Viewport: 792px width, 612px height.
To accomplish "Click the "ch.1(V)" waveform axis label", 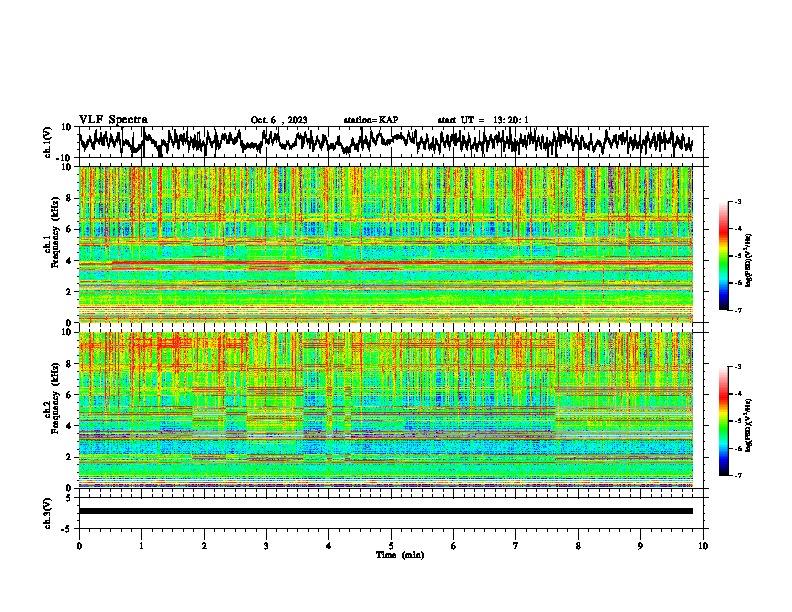I will point(48,142).
